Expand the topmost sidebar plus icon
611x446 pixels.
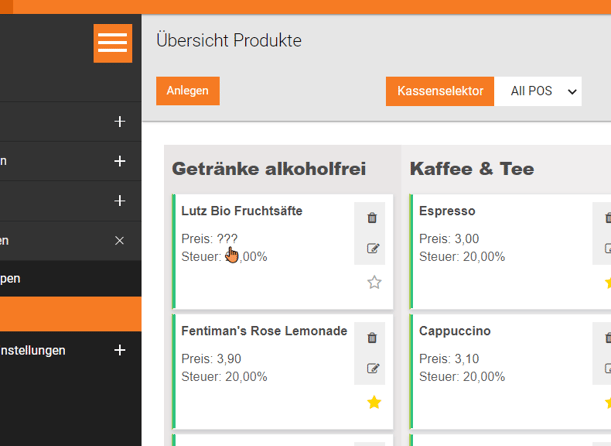[x=120, y=122]
